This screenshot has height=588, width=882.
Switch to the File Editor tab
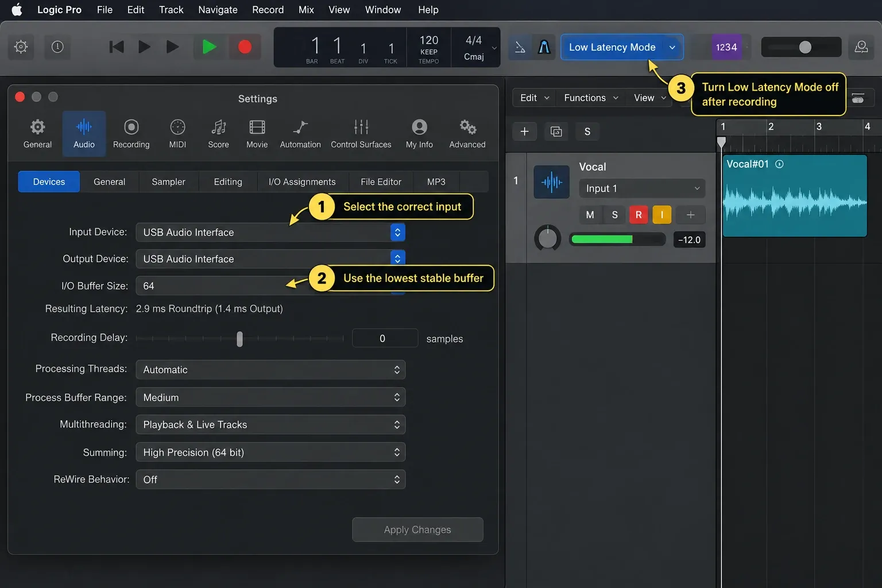(381, 181)
